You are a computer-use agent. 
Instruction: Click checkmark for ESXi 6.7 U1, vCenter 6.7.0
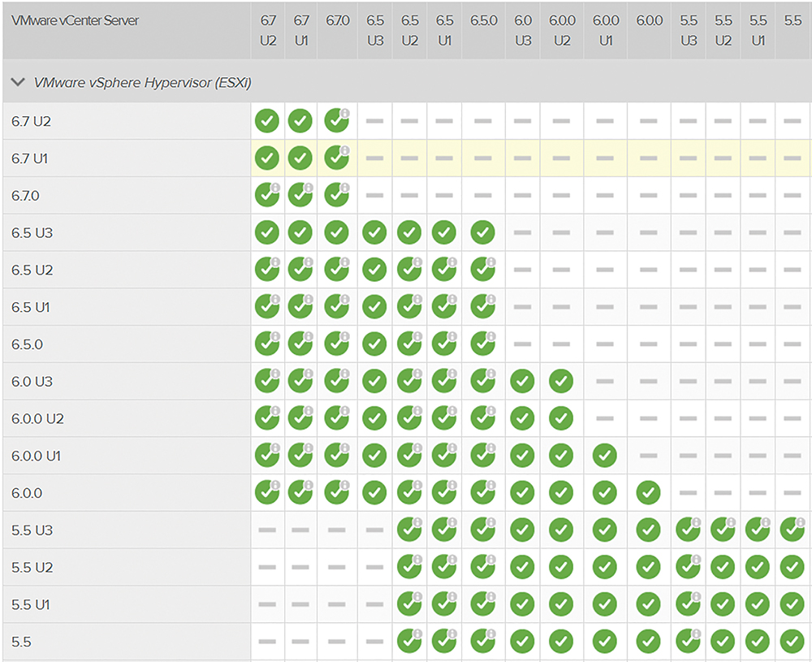click(337, 158)
